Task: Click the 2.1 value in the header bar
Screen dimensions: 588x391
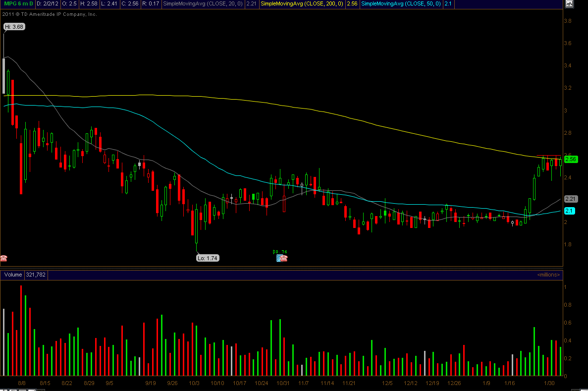Action: pyautogui.click(x=448, y=4)
